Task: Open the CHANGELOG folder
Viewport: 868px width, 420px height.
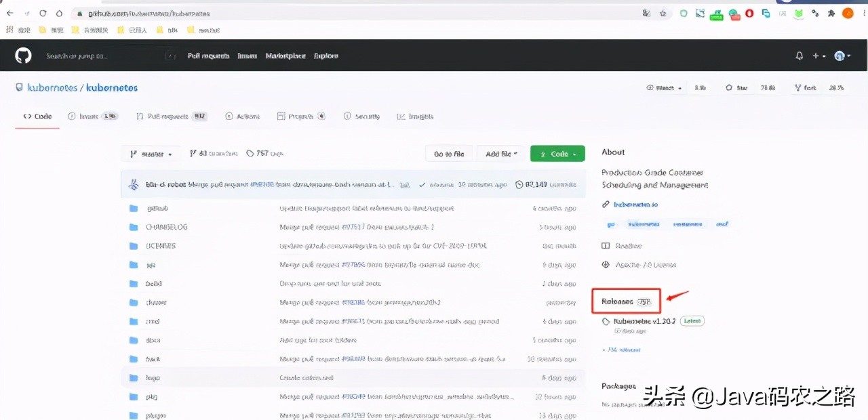Action: click(166, 227)
